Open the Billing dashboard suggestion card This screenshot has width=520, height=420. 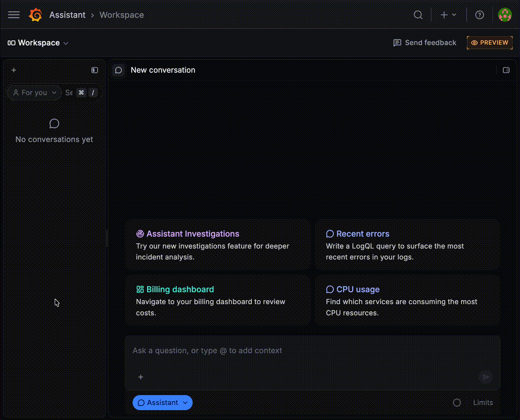(x=218, y=300)
